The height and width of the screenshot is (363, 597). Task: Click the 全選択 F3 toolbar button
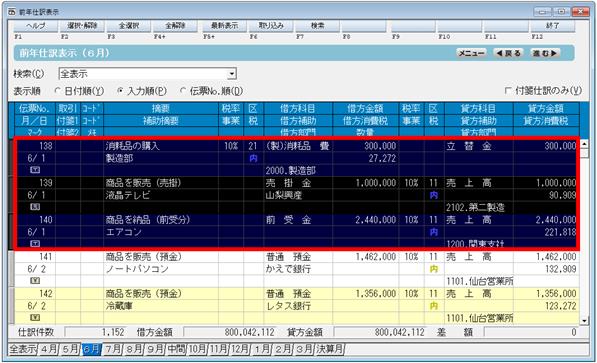pos(129,26)
